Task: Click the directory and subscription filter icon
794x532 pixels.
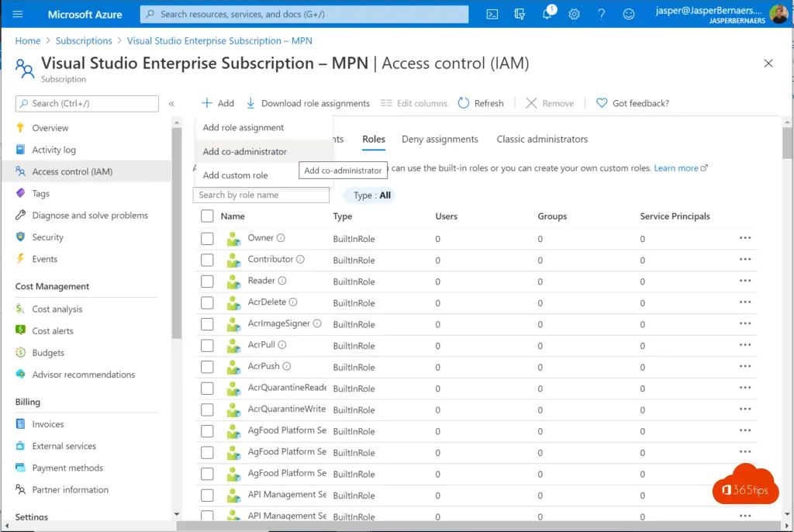Action: (520, 14)
